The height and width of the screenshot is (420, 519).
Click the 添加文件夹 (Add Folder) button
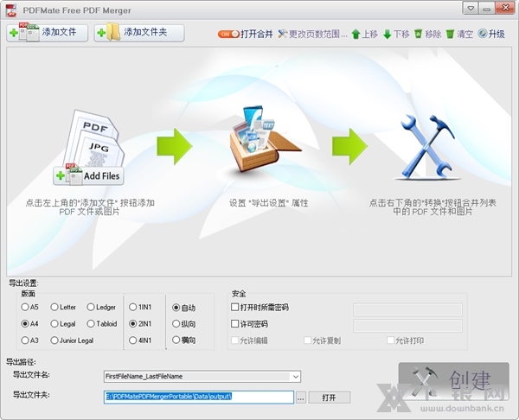[x=139, y=33]
